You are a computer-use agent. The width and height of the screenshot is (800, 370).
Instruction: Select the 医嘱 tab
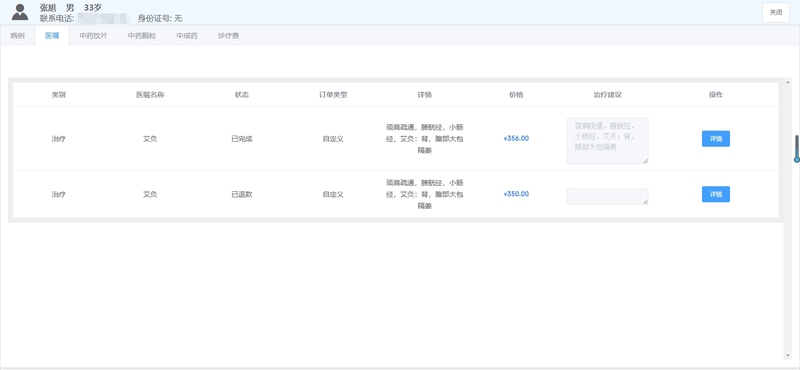[x=52, y=36]
